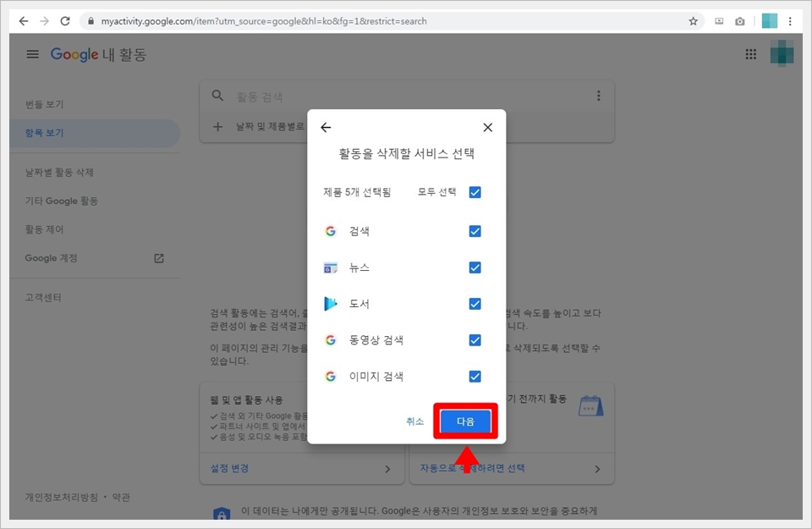Open the hamburger main menu
The width and height of the screenshot is (812, 529).
coord(33,54)
